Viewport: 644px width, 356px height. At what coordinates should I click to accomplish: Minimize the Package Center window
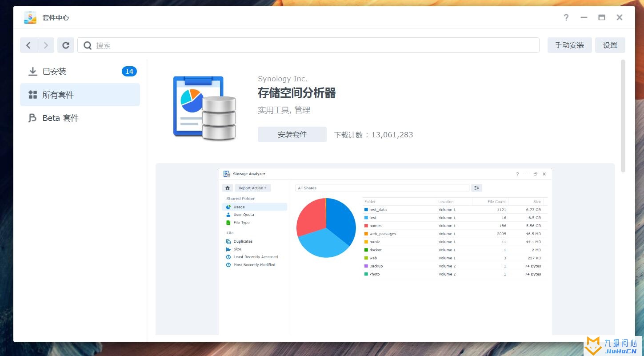point(584,17)
